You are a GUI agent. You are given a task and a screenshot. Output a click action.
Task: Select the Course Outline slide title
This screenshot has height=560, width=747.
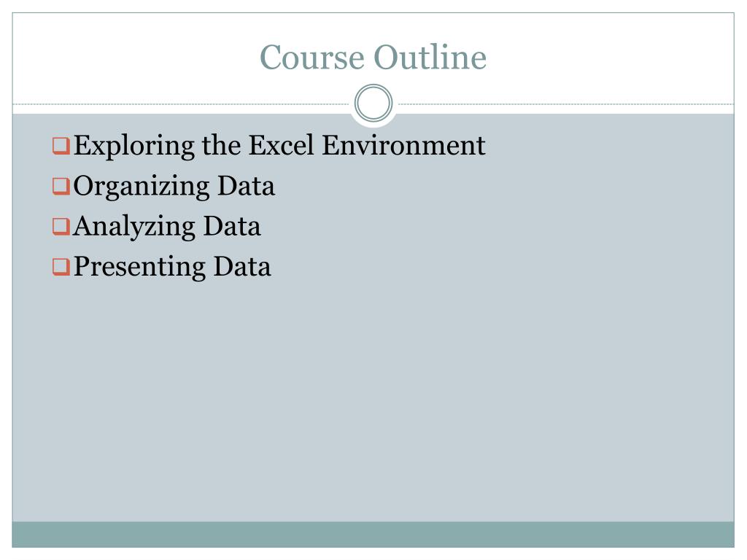click(373, 57)
